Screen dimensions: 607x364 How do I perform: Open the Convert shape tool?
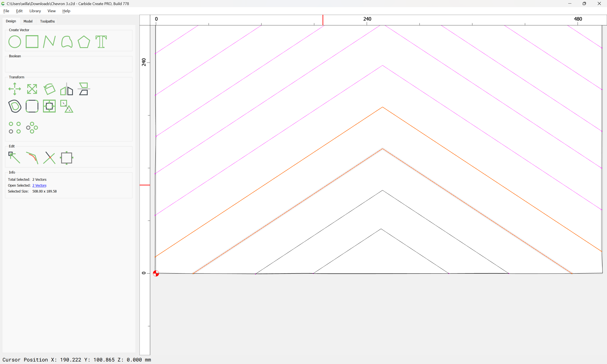tap(67, 106)
